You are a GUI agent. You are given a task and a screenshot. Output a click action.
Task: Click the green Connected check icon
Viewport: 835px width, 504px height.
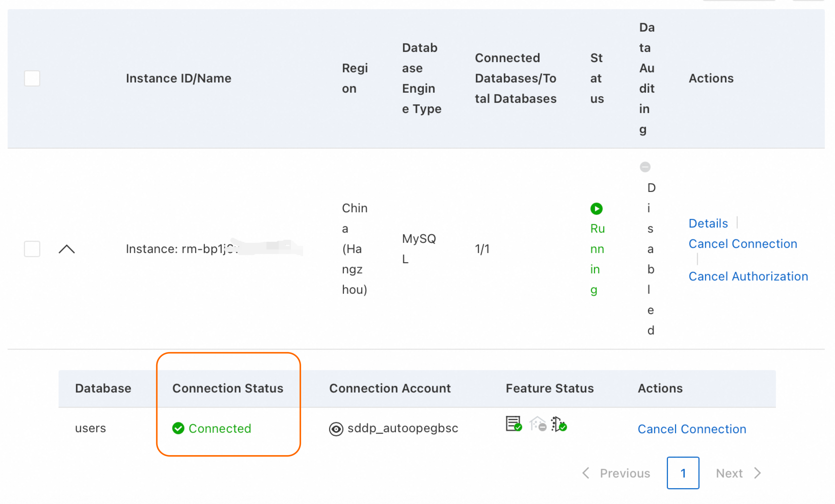pyautogui.click(x=178, y=428)
